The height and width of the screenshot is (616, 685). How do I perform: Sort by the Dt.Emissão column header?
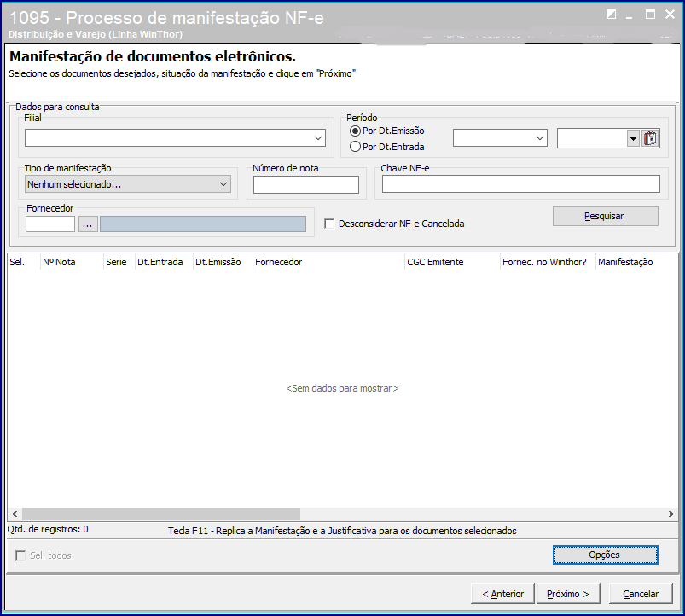tap(223, 262)
